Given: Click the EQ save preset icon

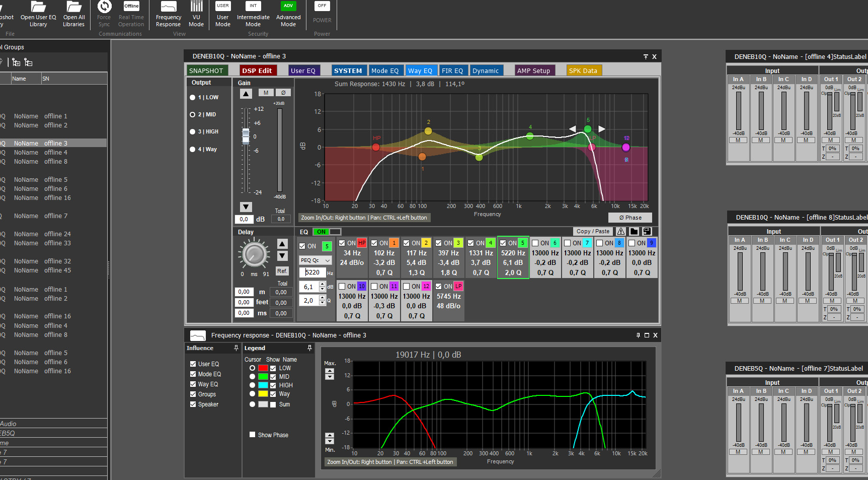Looking at the screenshot, I should pyautogui.click(x=647, y=231).
